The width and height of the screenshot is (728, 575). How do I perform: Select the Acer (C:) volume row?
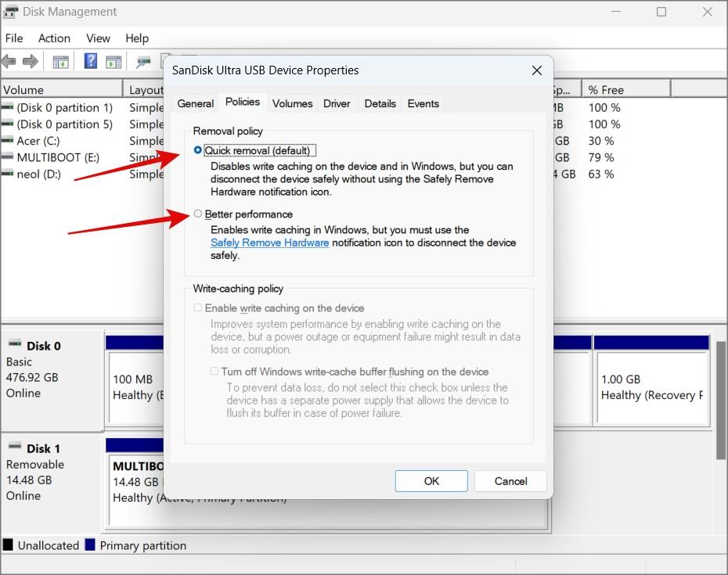(x=81, y=141)
